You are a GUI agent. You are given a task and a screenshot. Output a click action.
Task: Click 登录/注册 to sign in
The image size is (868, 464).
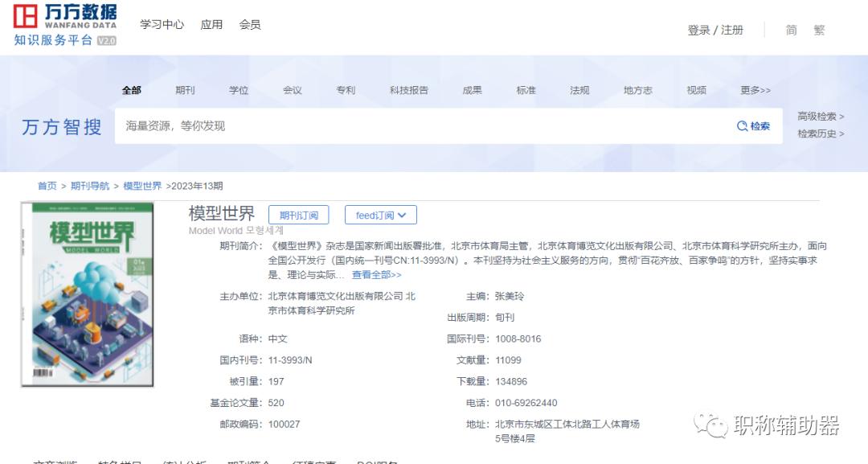click(x=715, y=29)
